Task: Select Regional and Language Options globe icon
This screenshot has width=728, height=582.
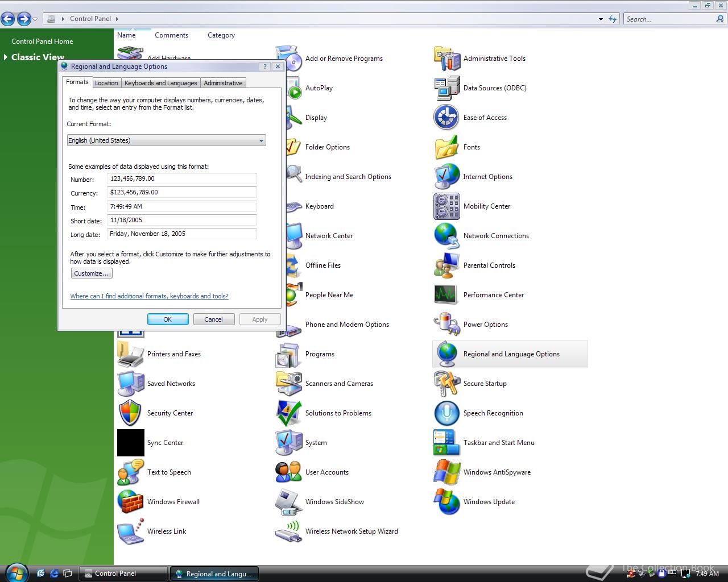Action: [x=447, y=354]
